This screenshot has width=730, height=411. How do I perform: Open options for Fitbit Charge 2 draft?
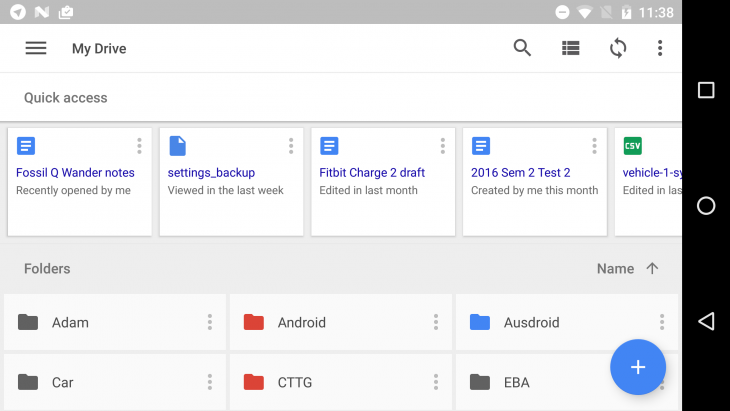[443, 146]
